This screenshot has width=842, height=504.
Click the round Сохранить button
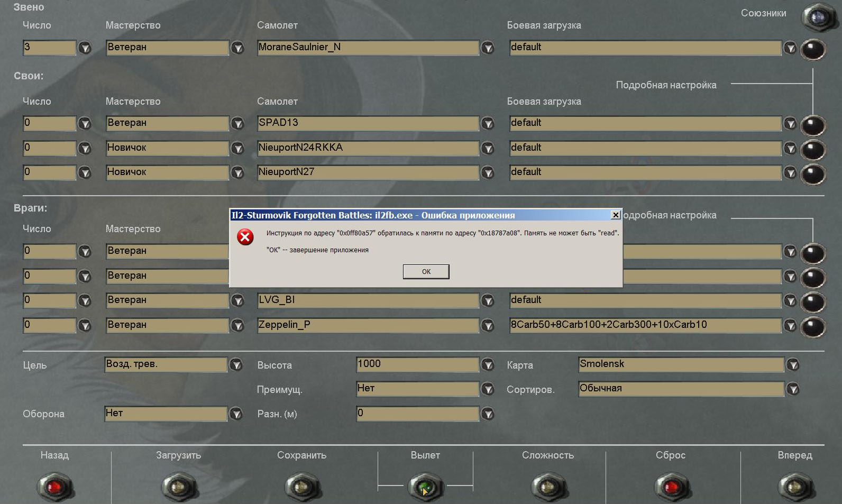302,487
